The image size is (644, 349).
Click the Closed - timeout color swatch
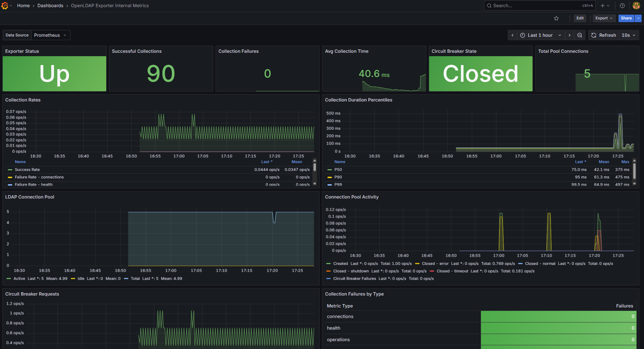coord(432,271)
